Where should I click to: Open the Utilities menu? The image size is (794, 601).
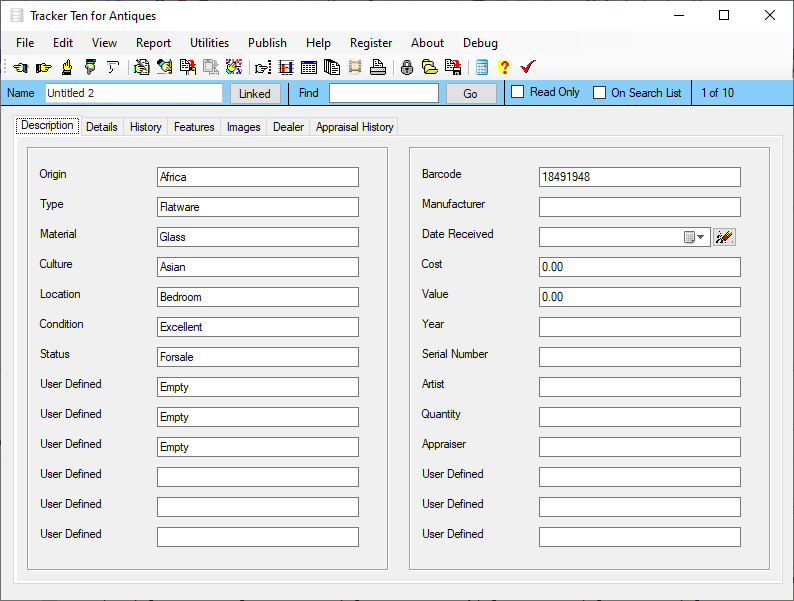pyautogui.click(x=209, y=43)
